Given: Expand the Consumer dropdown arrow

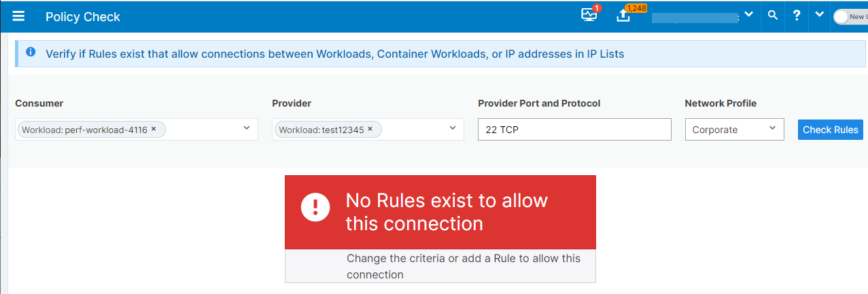Looking at the screenshot, I should (x=247, y=128).
